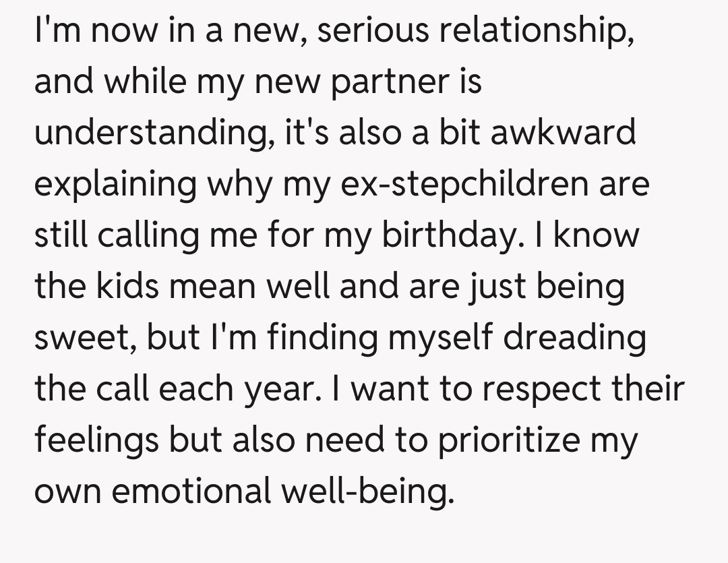The image size is (728, 563).
Task: Click on the word "emotional"
Action: (x=190, y=492)
